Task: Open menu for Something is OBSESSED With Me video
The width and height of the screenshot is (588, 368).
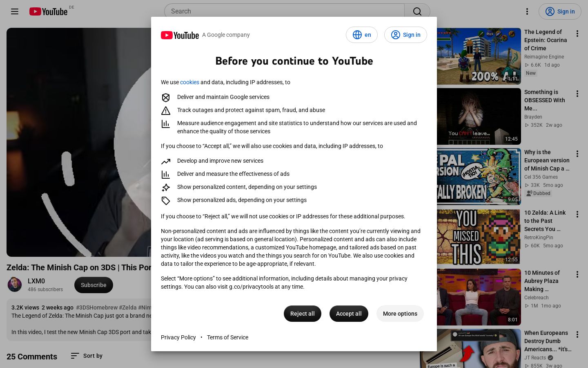Action: (577, 94)
